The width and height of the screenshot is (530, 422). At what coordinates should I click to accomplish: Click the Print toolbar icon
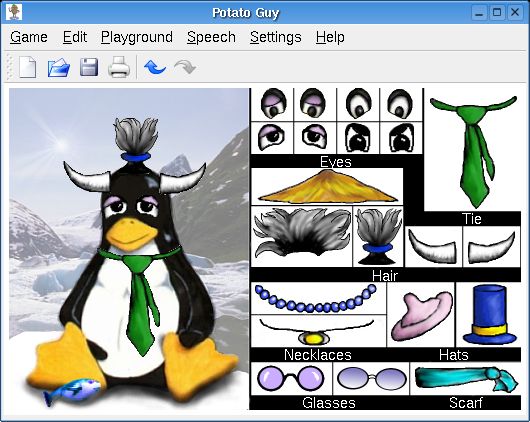(x=119, y=67)
